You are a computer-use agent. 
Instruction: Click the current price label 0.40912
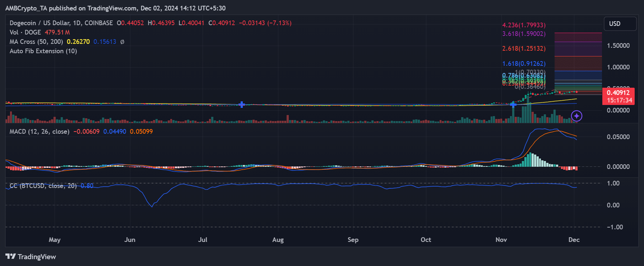point(618,93)
